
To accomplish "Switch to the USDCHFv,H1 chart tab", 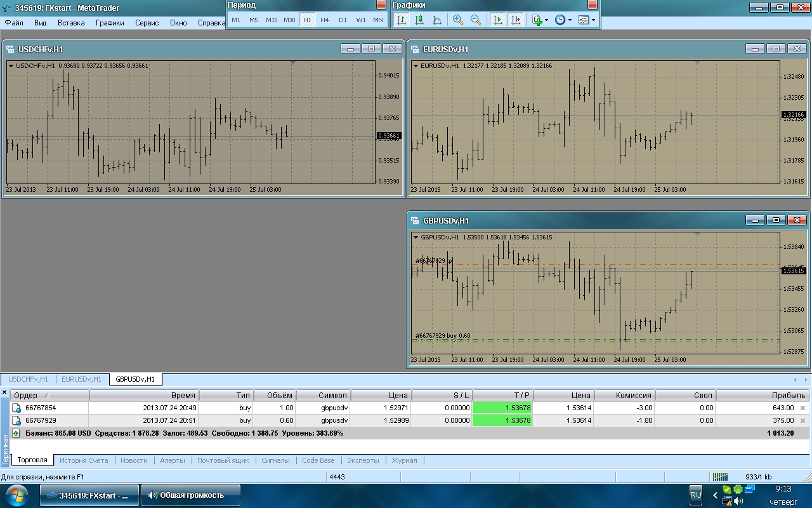I will pyautogui.click(x=28, y=379).
